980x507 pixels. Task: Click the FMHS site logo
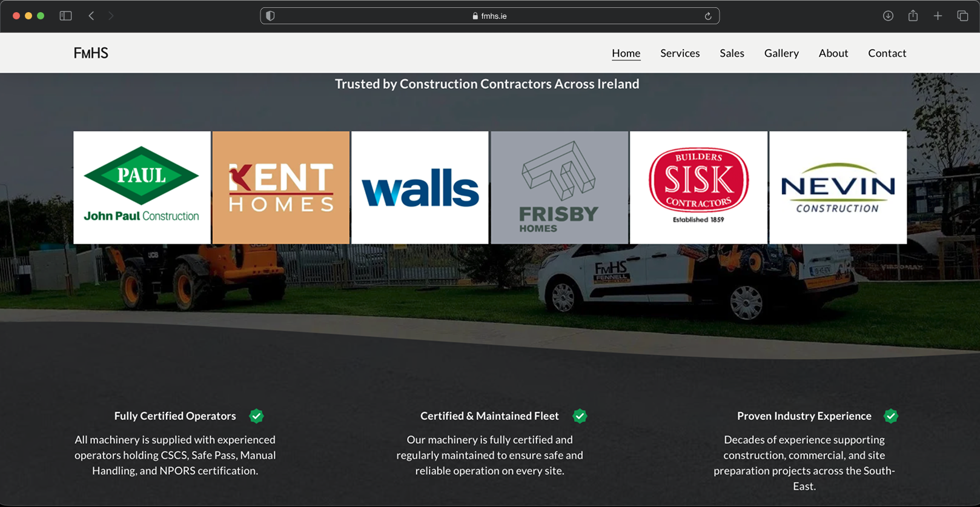pos(91,53)
